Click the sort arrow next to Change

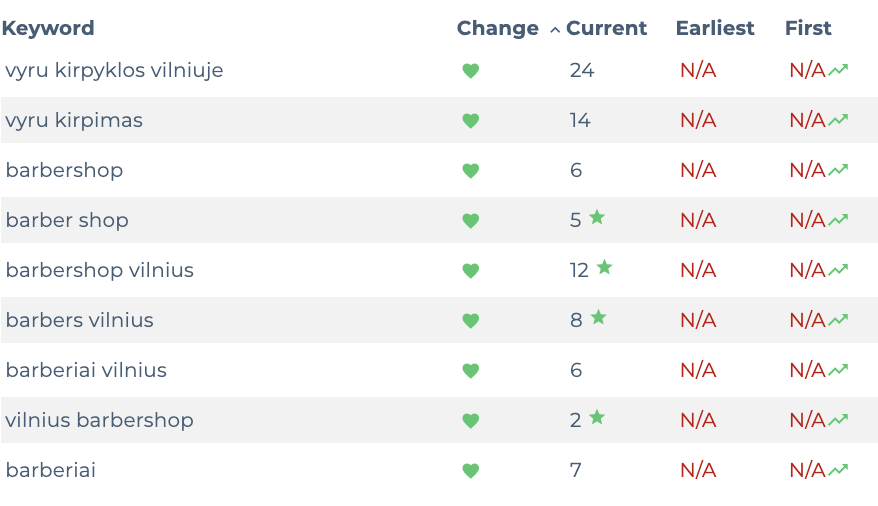555,30
